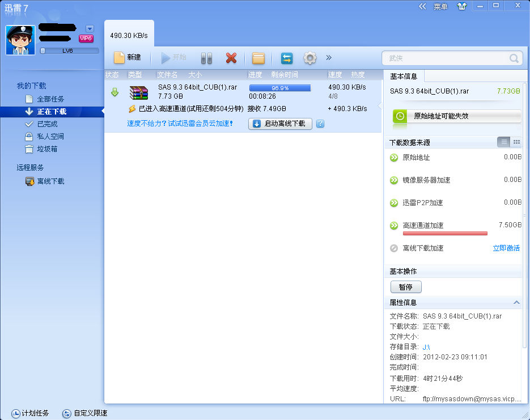Click the VIP6 badge
Screen dimensions: 530x420
coord(86,39)
